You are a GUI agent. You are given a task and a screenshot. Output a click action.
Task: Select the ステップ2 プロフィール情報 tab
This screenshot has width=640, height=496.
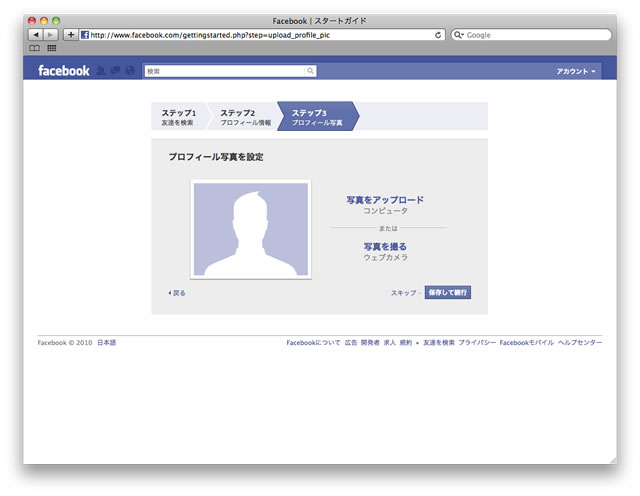pyautogui.click(x=245, y=117)
